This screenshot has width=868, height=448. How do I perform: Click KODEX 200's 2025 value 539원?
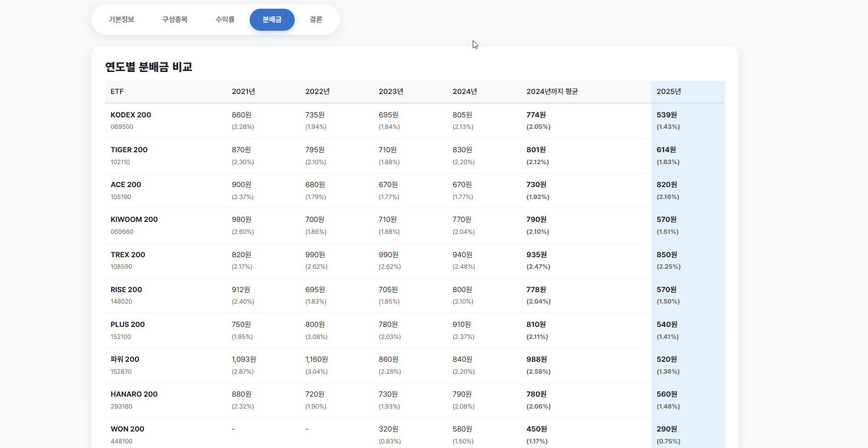[x=667, y=115]
